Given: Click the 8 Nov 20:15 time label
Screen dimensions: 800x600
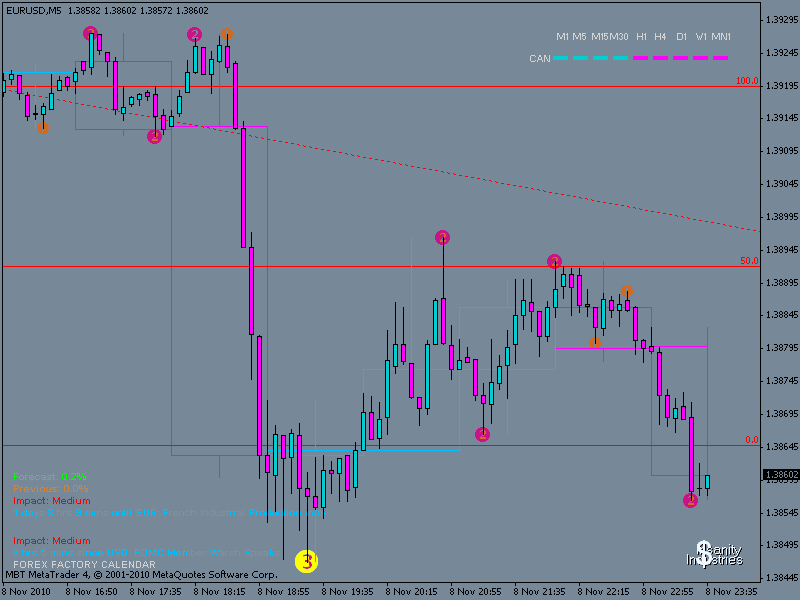Looking at the screenshot, I should pos(411,592).
